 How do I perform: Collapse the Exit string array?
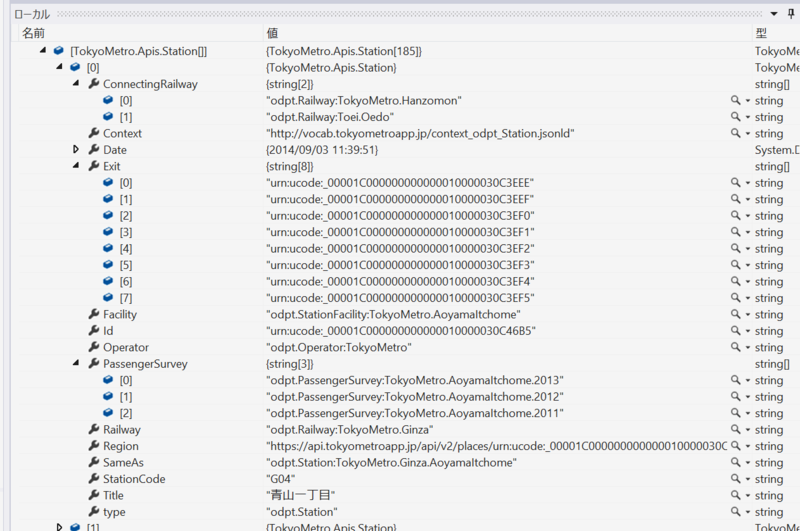(76, 165)
